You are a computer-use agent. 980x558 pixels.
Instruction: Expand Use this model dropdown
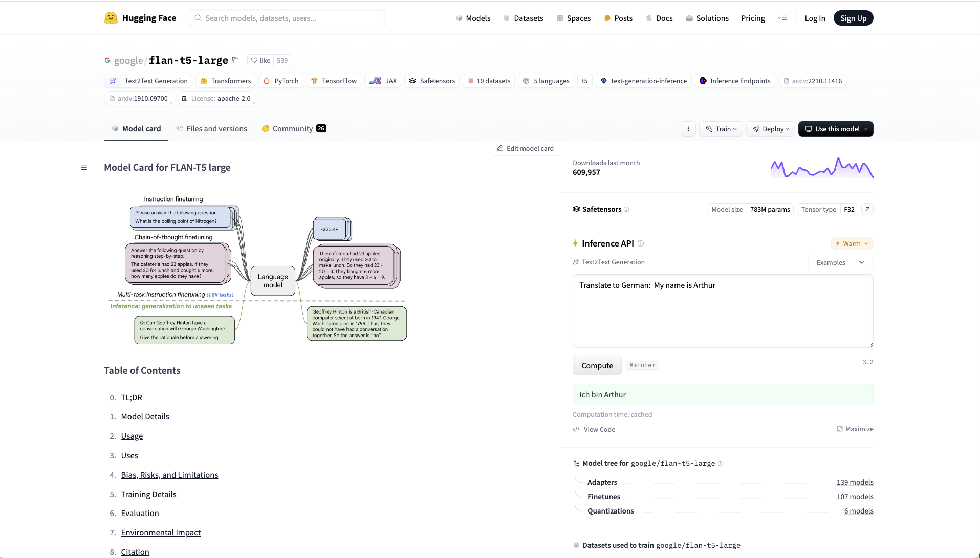click(836, 129)
